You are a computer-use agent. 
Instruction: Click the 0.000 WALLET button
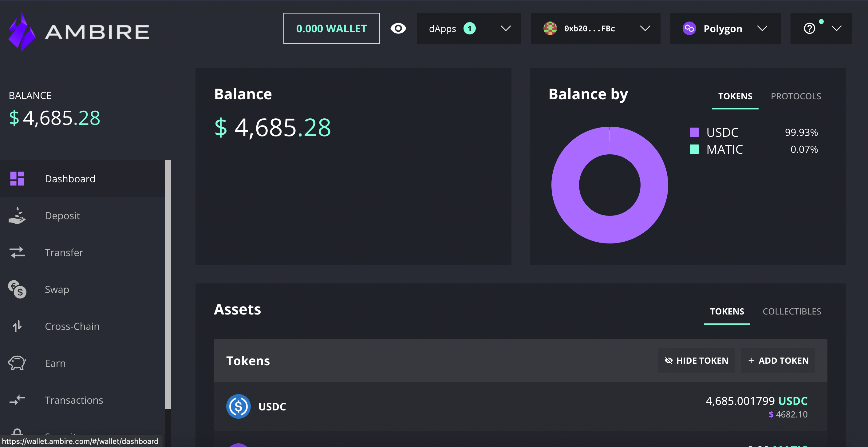point(331,28)
